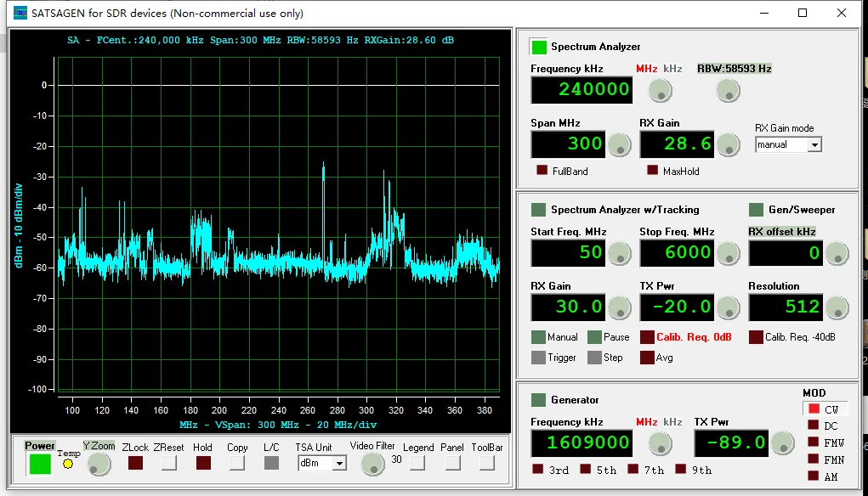Image resolution: width=868 pixels, height=496 pixels.
Task: Click the Y Zoom knob
Action: pyautogui.click(x=99, y=464)
